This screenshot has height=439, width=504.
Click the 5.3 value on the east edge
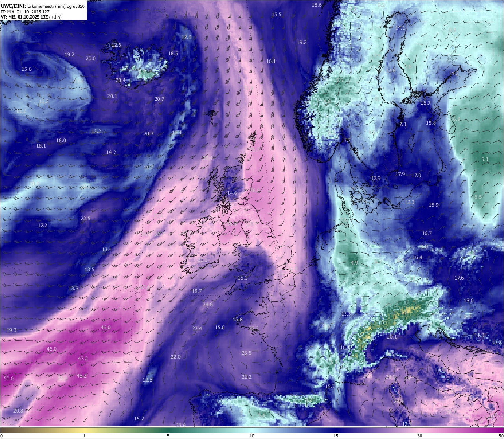pyautogui.click(x=485, y=159)
